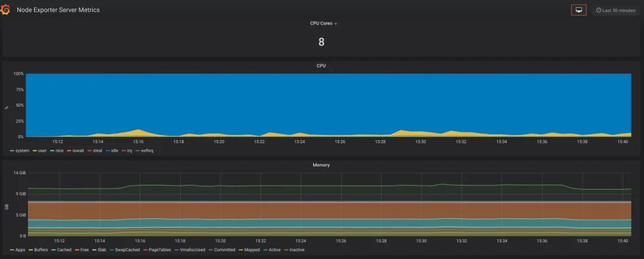Toggle the system series in CPU legend
Screen dimensions: 644x259
pos(22,150)
